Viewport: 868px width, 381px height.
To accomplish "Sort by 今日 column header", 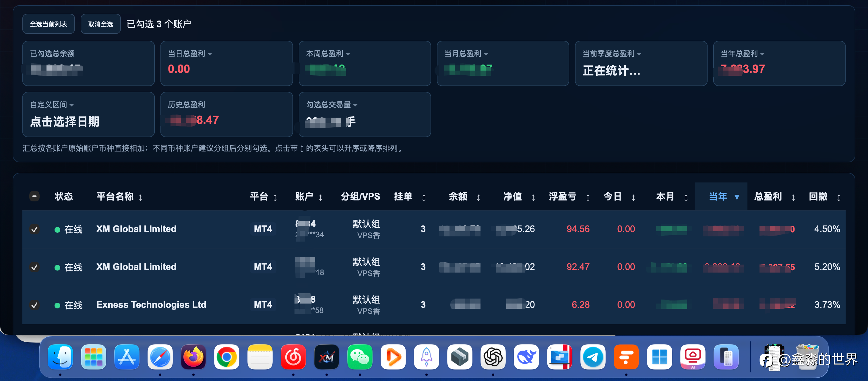I will pyautogui.click(x=619, y=197).
